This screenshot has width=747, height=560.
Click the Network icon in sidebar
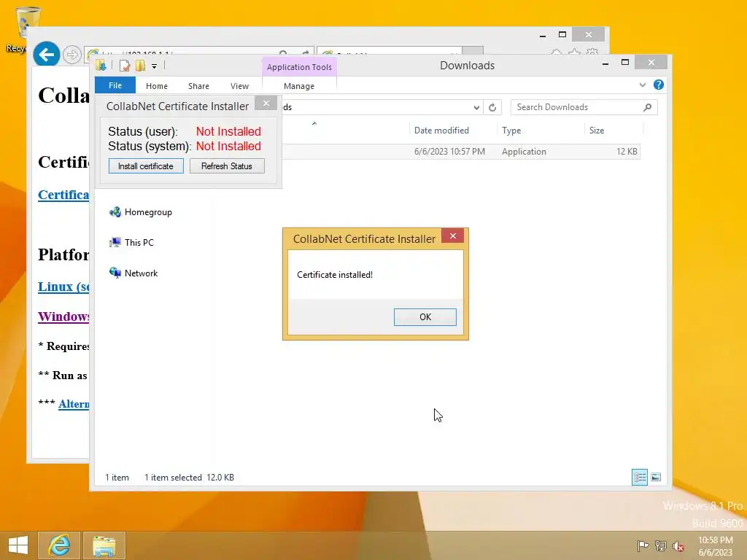tap(115, 273)
